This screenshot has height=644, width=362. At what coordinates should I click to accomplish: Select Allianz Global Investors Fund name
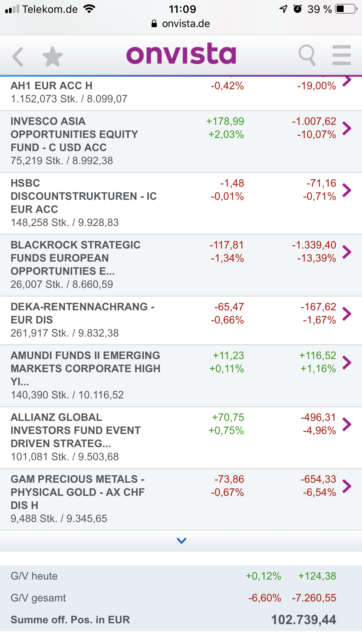click(75, 430)
